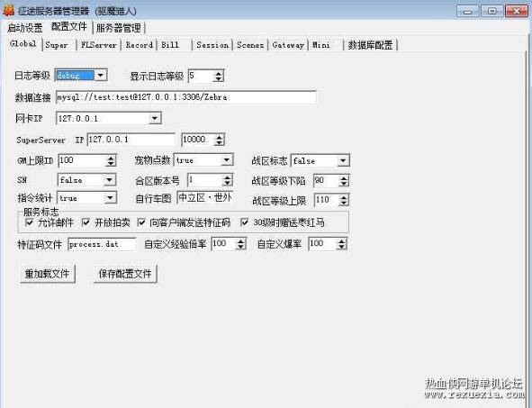Increase the 自定义经验倍率 spinner
The height and width of the screenshot is (408, 532).
pos(240,240)
